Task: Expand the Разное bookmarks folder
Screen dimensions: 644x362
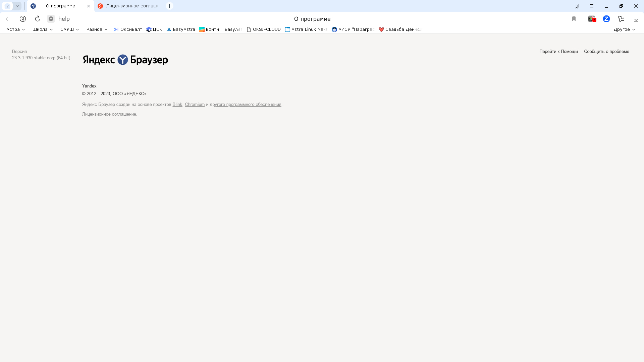Action: coord(97,29)
